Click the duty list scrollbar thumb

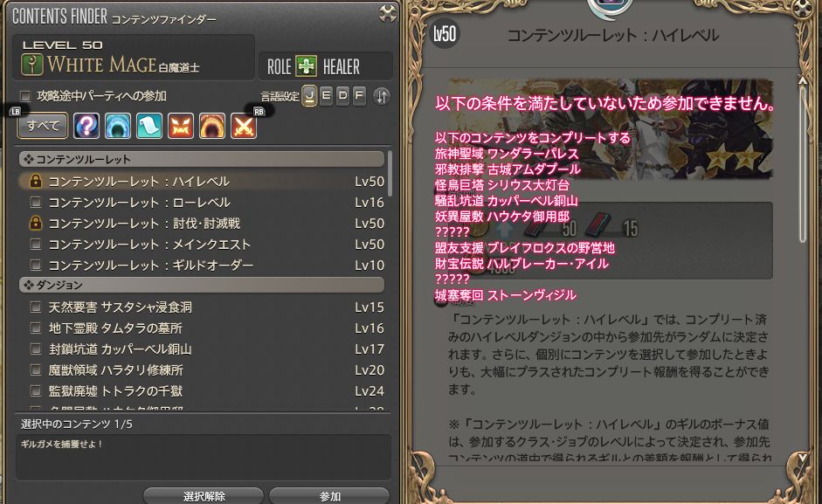tap(389, 174)
